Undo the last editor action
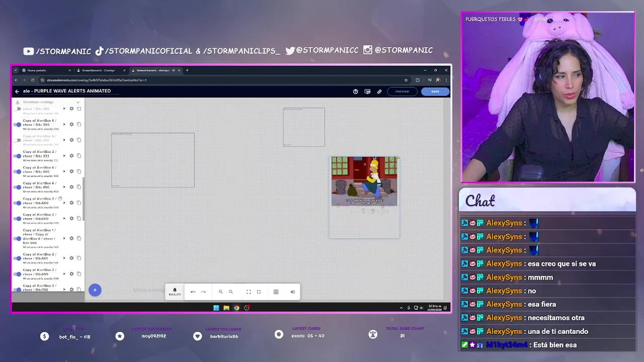Image resolution: width=644 pixels, height=362 pixels. [193, 292]
